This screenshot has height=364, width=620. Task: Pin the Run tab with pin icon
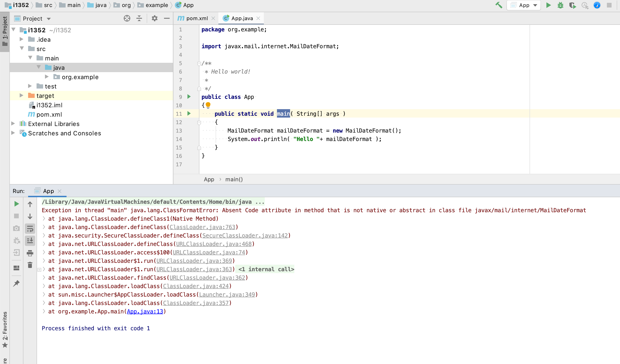[x=16, y=283]
